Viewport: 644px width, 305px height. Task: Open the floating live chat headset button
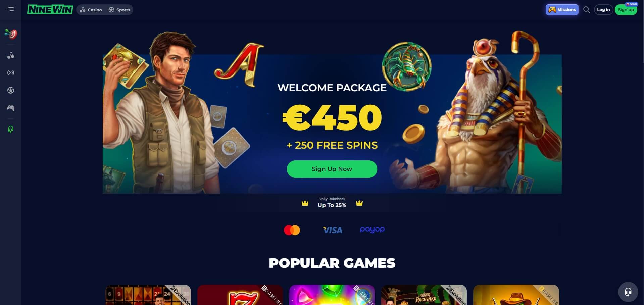(628, 292)
